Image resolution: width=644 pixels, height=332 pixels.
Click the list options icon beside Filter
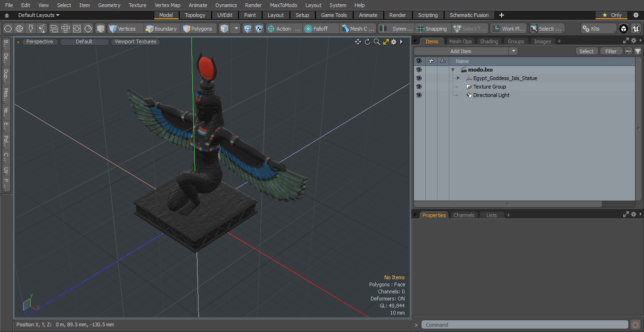pos(628,51)
